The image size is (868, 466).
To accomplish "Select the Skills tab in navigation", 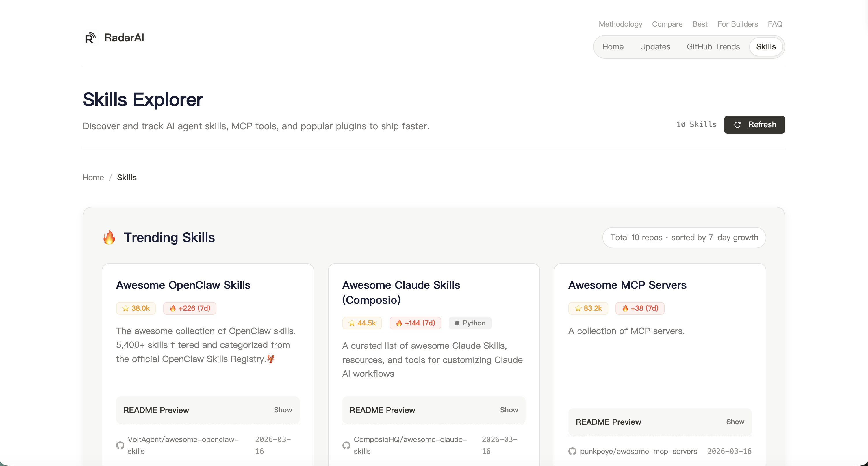I will tap(765, 47).
